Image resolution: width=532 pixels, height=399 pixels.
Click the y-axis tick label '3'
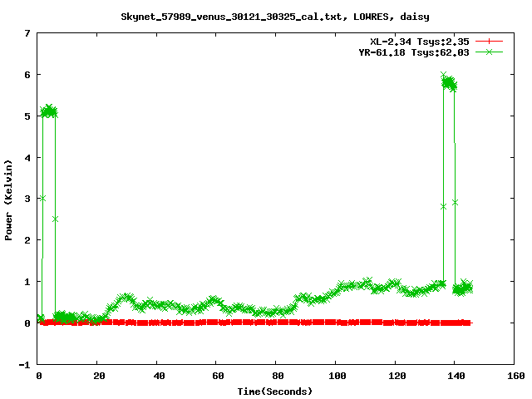[x=27, y=199]
